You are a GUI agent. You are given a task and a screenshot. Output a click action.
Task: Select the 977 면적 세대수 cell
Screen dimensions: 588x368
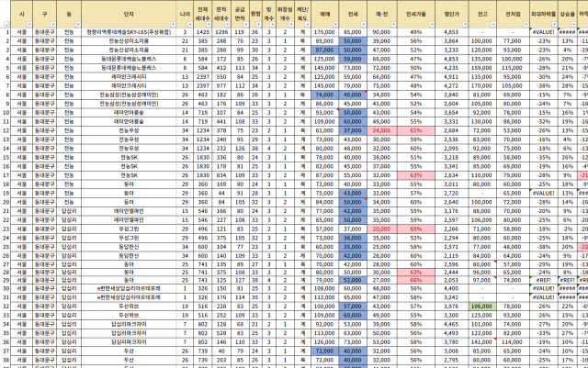point(221,86)
